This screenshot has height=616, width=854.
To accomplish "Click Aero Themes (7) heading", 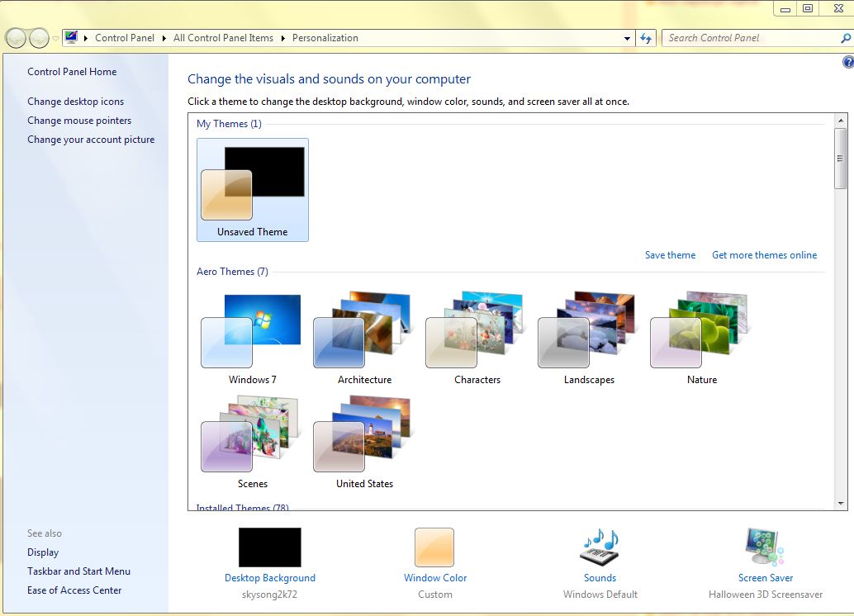I will [x=233, y=271].
